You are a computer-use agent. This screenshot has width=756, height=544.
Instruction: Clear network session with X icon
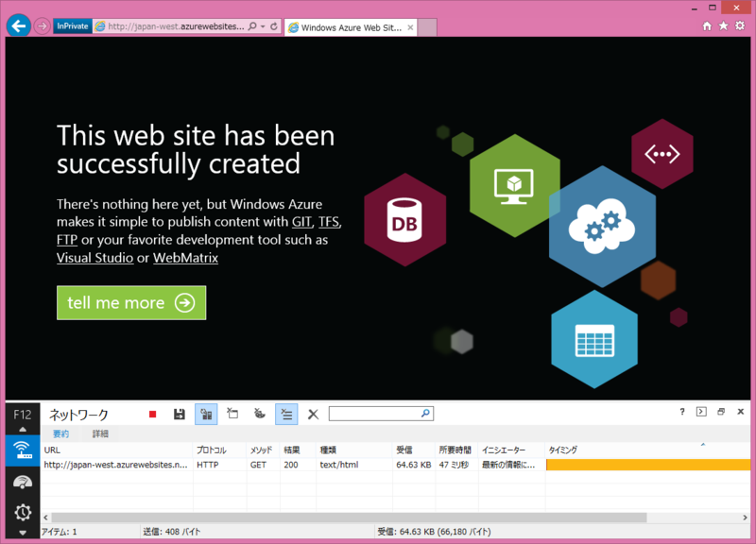pos(313,415)
